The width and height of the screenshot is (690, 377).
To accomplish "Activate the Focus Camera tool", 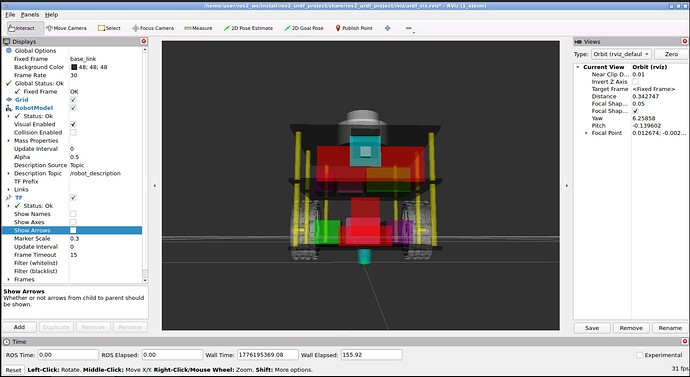I will coord(153,28).
